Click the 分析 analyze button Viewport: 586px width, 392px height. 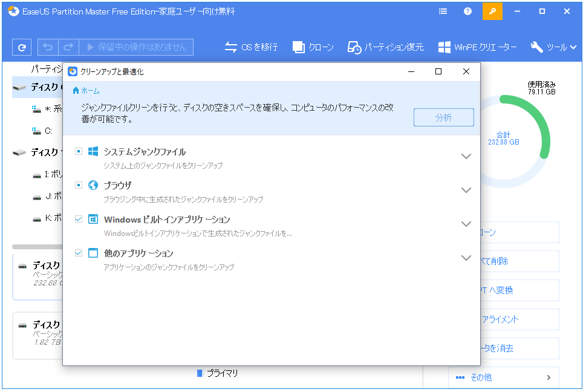point(443,118)
